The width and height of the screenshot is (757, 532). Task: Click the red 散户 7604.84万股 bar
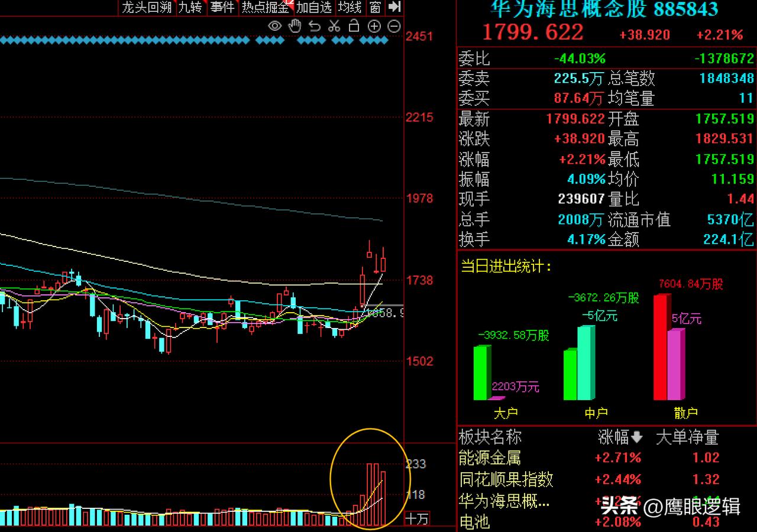661,348
